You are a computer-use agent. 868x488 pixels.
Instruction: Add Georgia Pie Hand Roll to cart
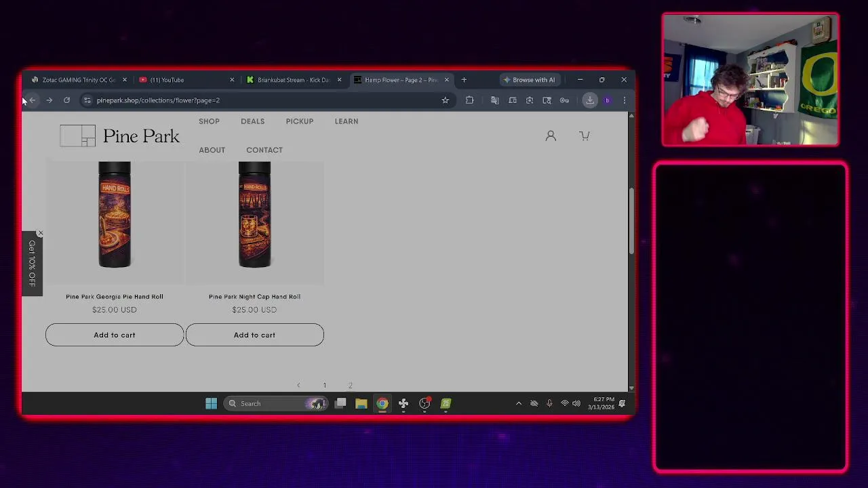pyautogui.click(x=115, y=335)
